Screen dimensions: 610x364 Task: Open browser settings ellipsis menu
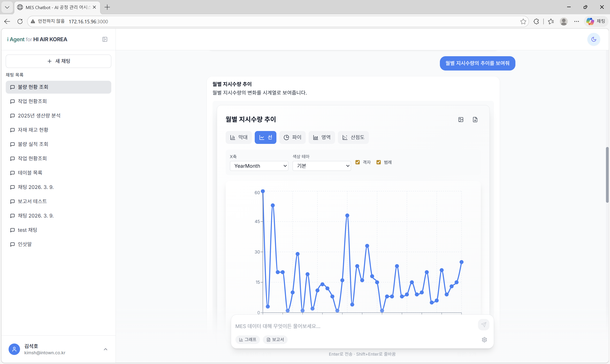coord(576,21)
